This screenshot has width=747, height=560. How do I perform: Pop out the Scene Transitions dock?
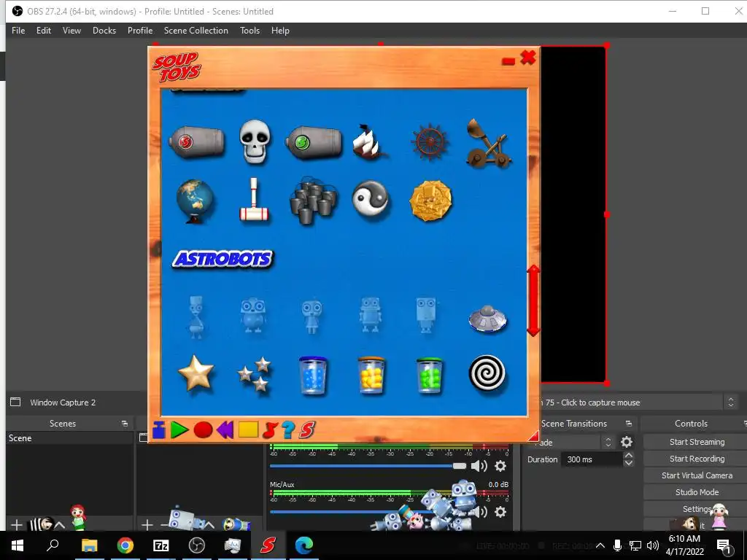628,424
